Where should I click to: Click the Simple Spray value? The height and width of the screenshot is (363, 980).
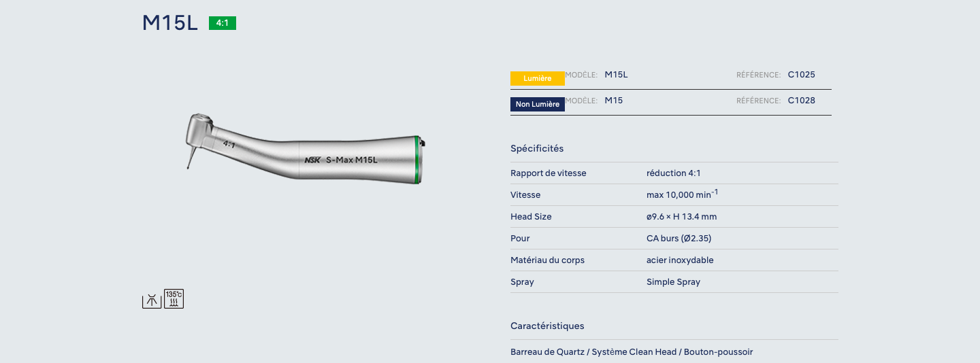(x=673, y=282)
